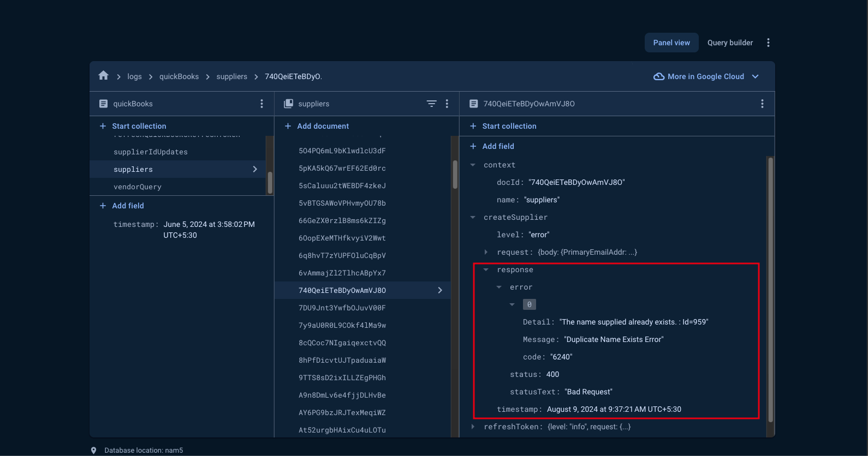
Task: Click the docId field value
Action: coord(576,182)
